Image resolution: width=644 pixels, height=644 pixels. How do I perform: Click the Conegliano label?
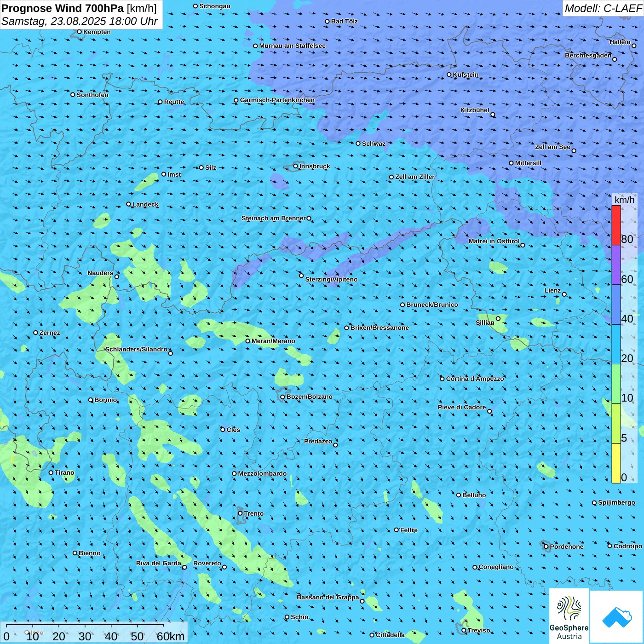coord(496,567)
